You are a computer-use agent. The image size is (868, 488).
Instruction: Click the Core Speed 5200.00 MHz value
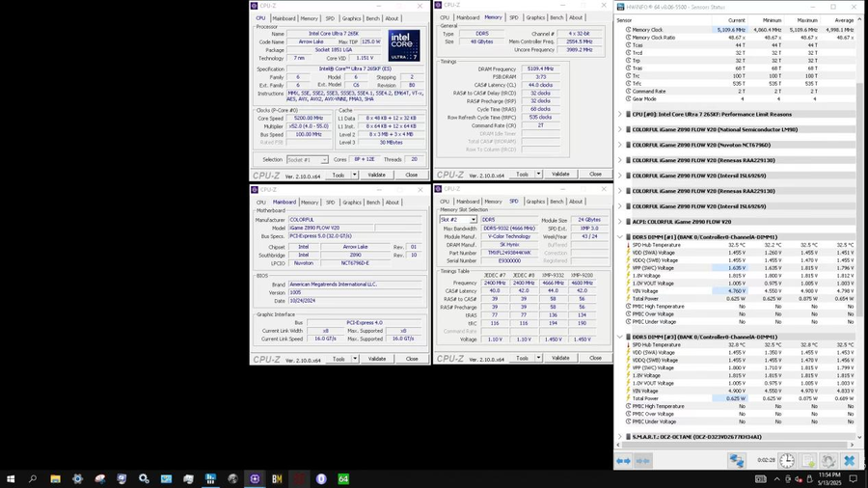[x=309, y=119]
